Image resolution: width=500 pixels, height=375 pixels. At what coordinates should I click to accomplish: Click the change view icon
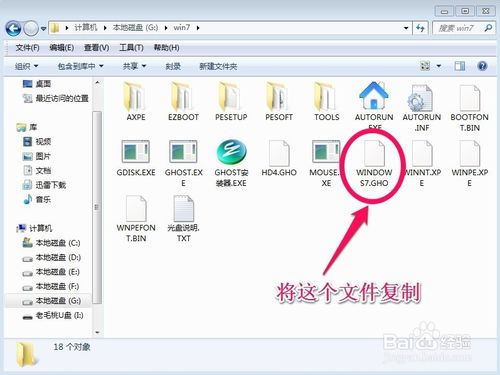pyautogui.click(x=425, y=66)
